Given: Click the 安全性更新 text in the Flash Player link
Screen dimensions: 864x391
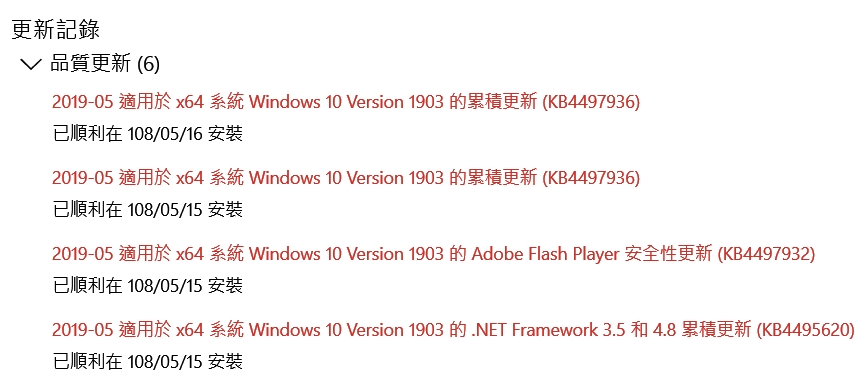Looking at the screenshot, I should click(x=668, y=254).
